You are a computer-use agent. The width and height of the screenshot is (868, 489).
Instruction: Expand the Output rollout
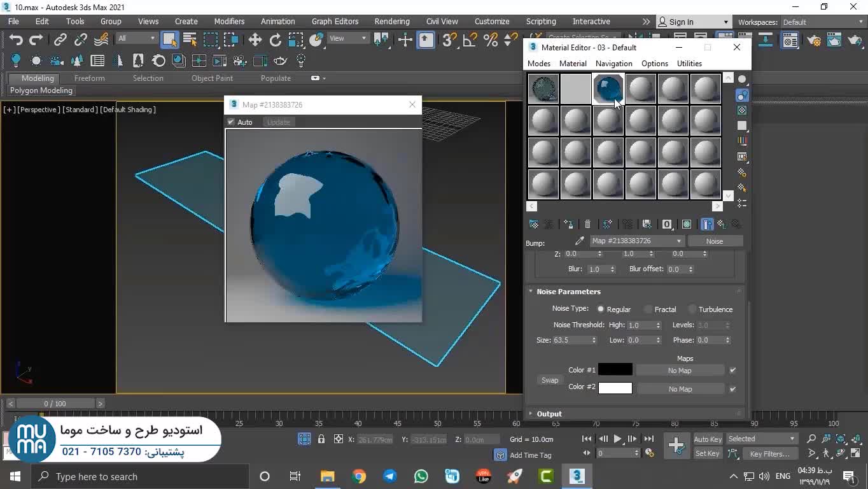549,414
